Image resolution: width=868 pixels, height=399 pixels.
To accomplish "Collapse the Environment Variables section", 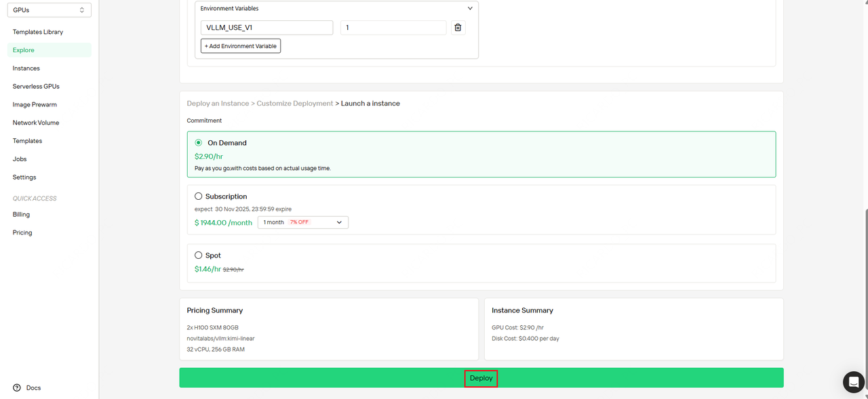I will 471,9.
